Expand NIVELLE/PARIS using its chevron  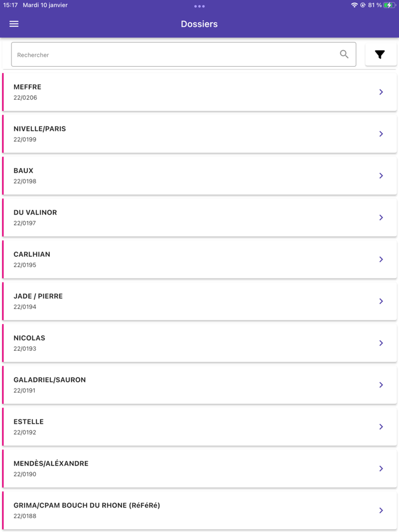coord(381,134)
